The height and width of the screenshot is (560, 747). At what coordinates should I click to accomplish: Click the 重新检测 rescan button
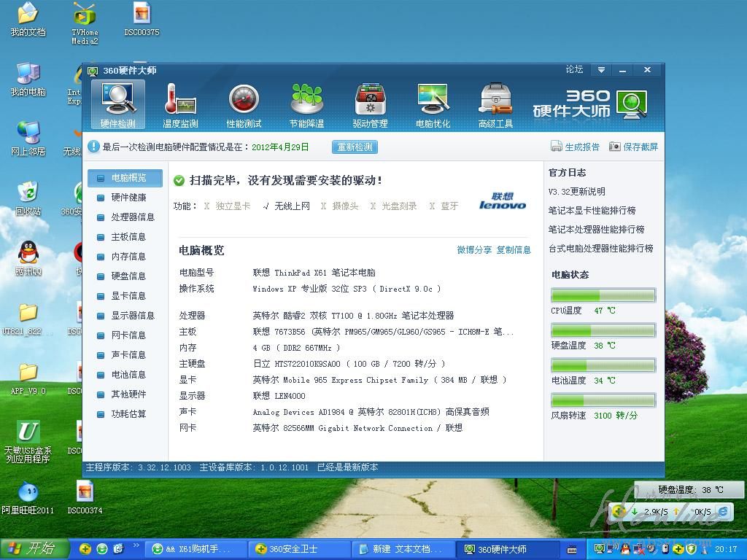pyautogui.click(x=355, y=147)
